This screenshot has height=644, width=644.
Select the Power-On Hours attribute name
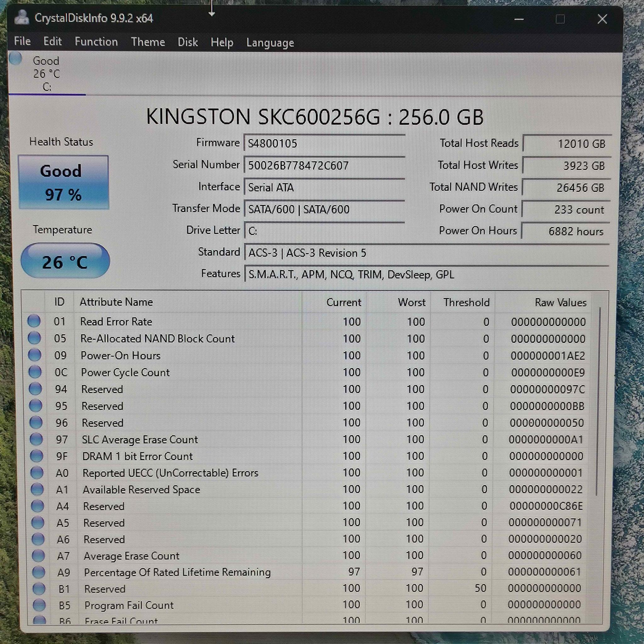pos(120,355)
